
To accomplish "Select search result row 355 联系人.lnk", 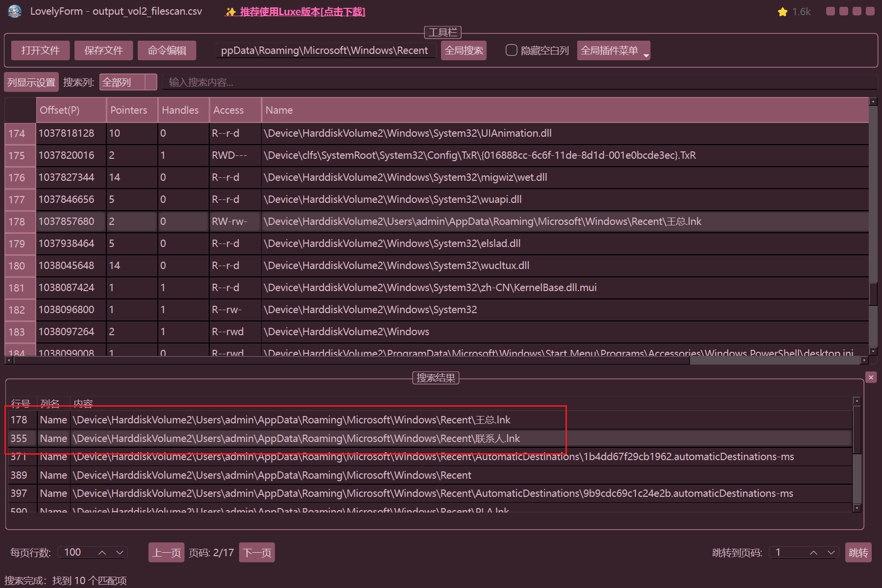I will [296, 439].
